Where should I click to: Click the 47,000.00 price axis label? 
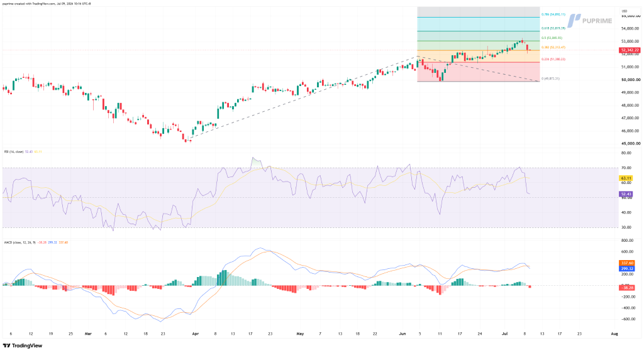tap(630, 118)
